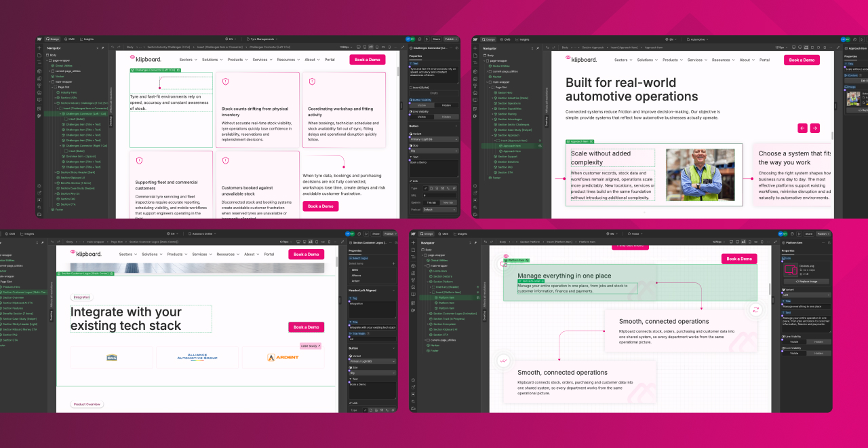
Task: Set Icon Visibility to Hidden in Home window
Action: [818, 353]
